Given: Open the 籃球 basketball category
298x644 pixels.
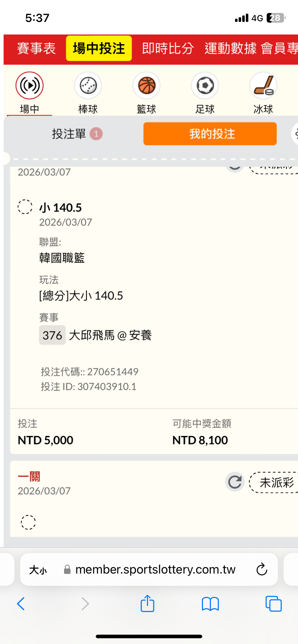Looking at the screenshot, I should [146, 86].
